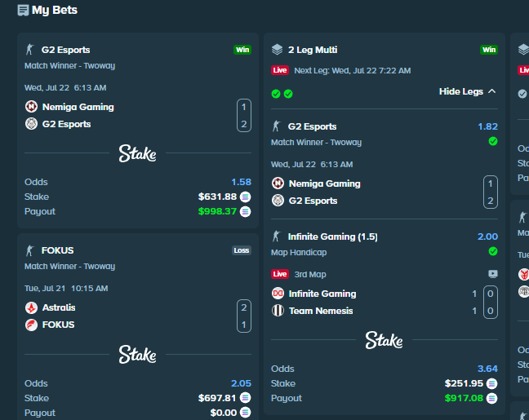Click currency icon next to $251.95 stake
The width and height of the screenshot is (529, 420).
click(x=492, y=383)
